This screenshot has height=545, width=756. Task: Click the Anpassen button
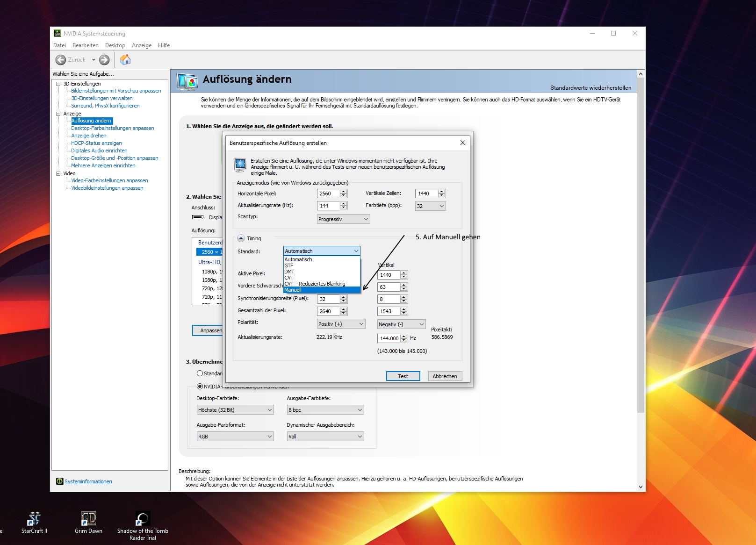click(208, 330)
